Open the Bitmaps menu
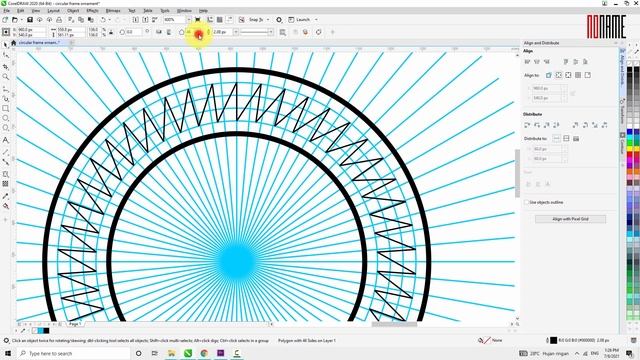This screenshot has width=640, height=360. click(x=113, y=11)
